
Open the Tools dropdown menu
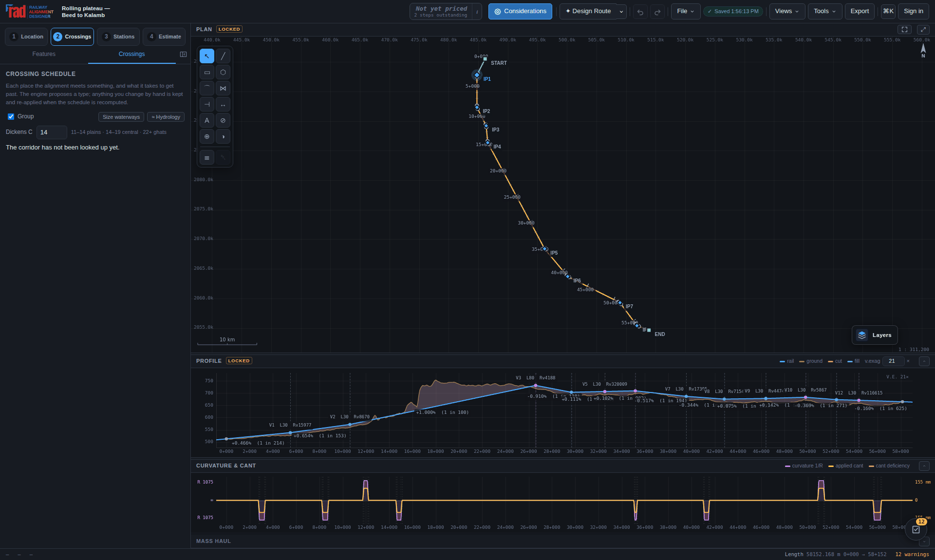coord(825,11)
